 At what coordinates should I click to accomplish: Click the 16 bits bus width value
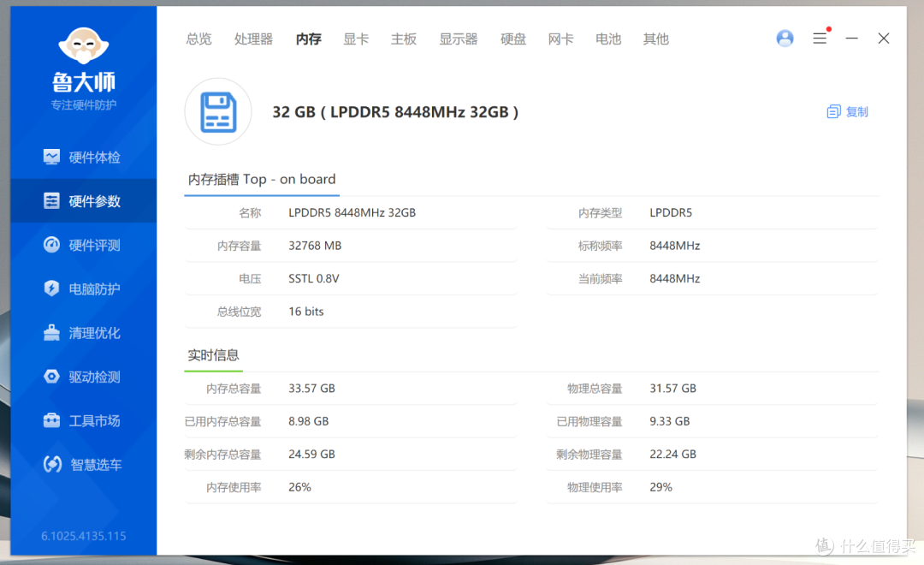[305, 312]
